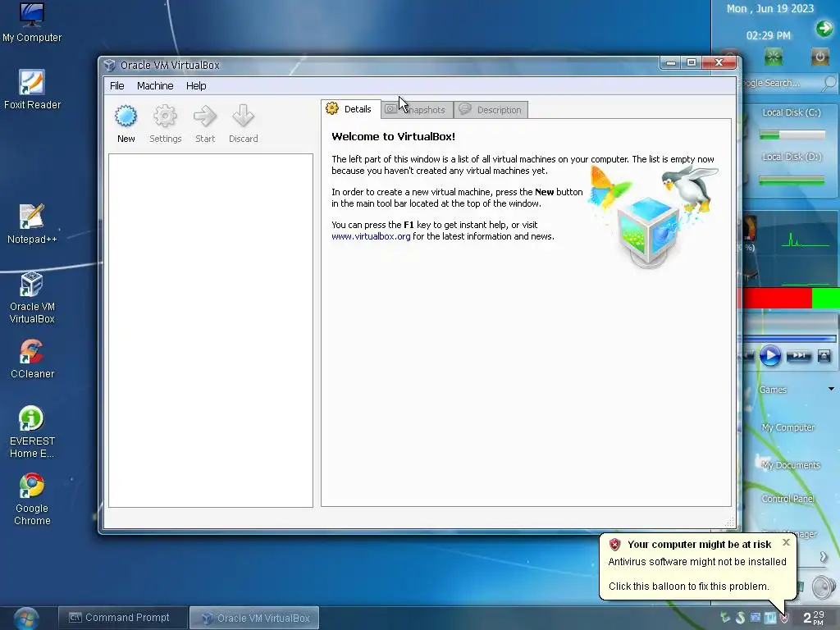Open Games shortcut in the sidebar
Screen dimensions: 840x630
coord(773,390)
